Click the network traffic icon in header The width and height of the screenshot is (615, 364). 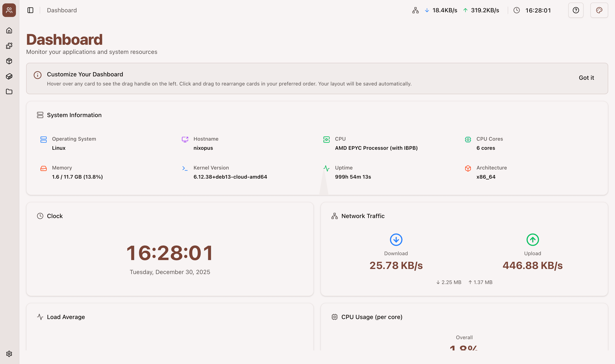click(x=415, y=10)
